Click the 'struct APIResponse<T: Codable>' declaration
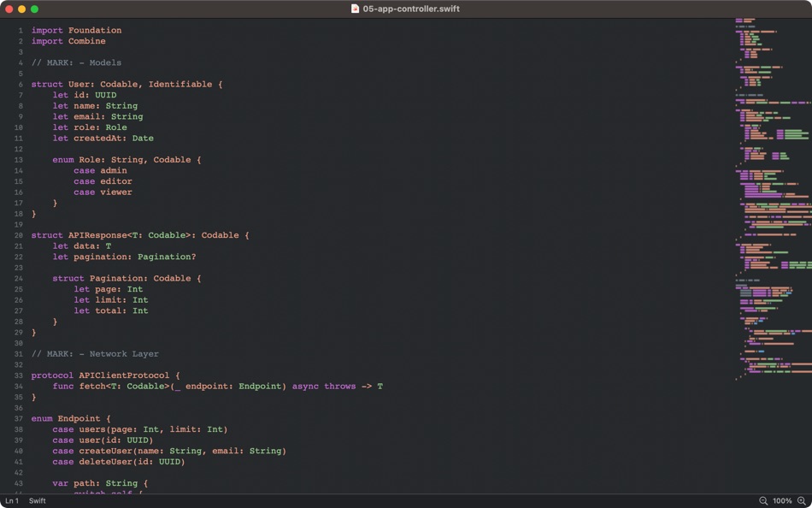The width and height of the screenshot is (812, 508). (140, 235)
